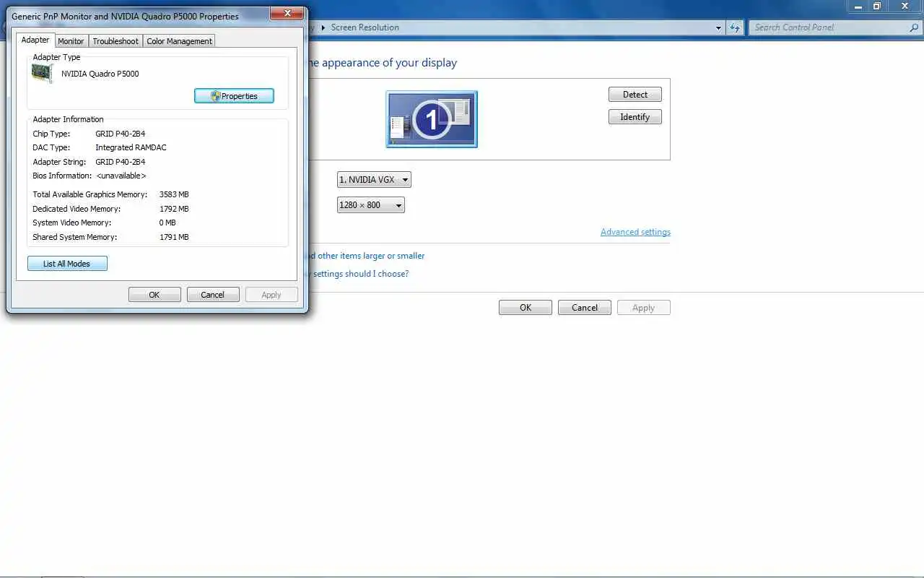
Task: Click OK in the Screen Resolution window
Action: [x=526, y=308]
